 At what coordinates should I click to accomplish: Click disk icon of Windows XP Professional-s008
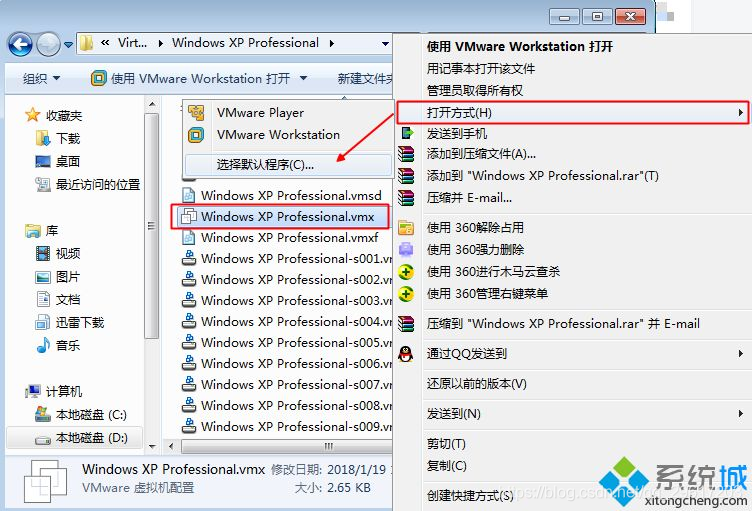(x=189, y=405)
